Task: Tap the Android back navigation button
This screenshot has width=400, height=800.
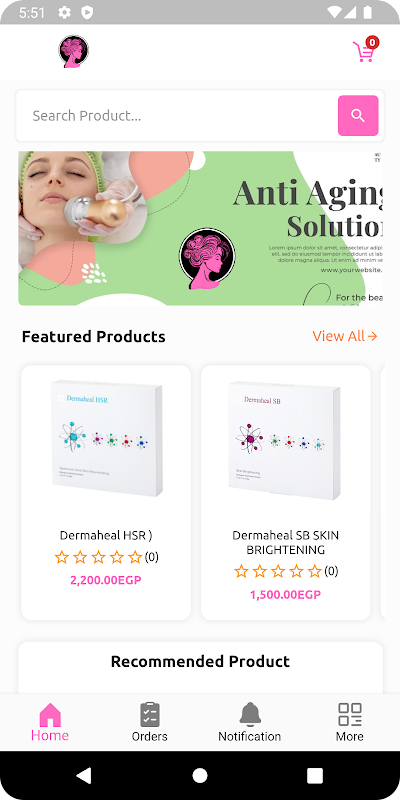Action: coord(84,776)
